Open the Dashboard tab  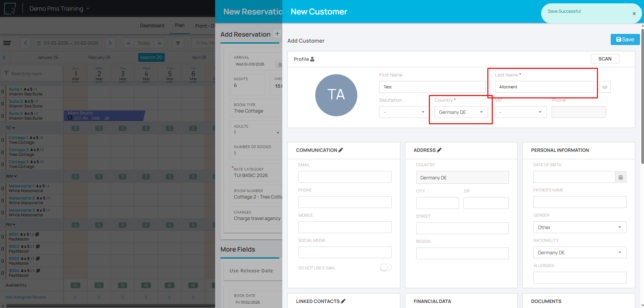(152, 26)
